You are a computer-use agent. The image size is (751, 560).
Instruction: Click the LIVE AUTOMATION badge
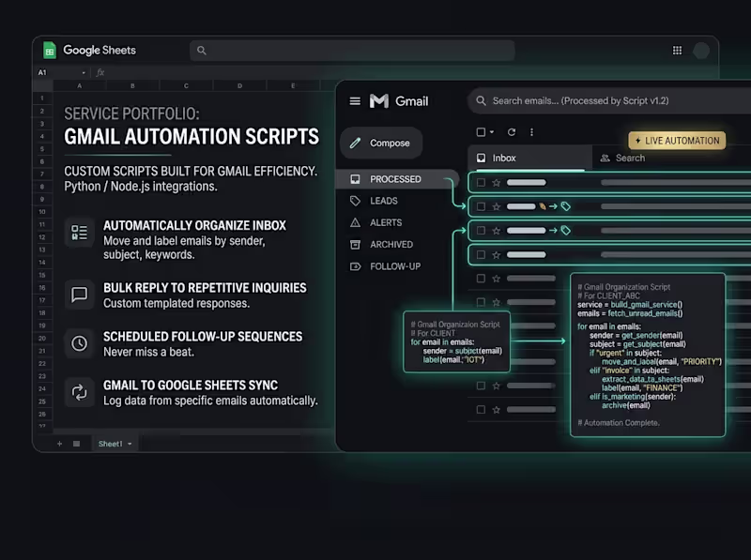[x=678, y=140]
